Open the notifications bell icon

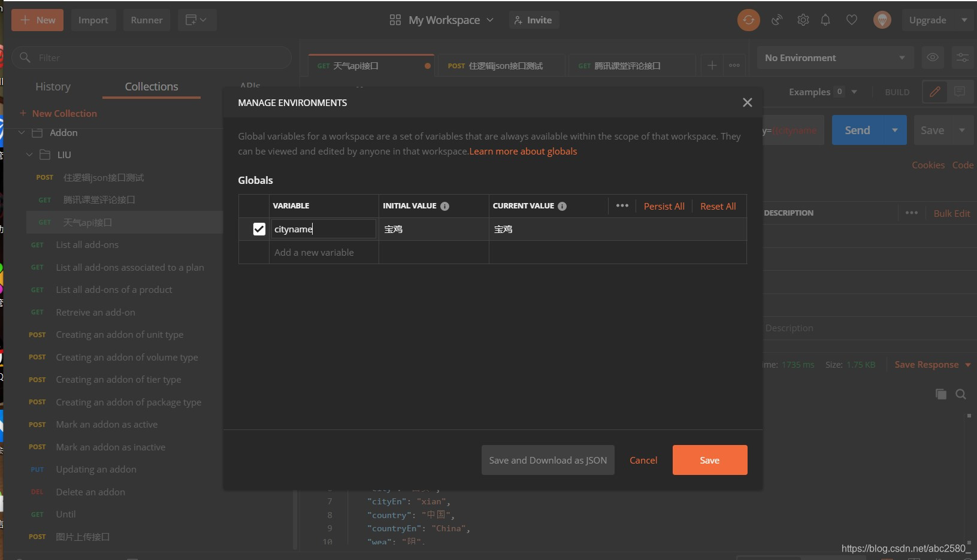pos(825,20)
